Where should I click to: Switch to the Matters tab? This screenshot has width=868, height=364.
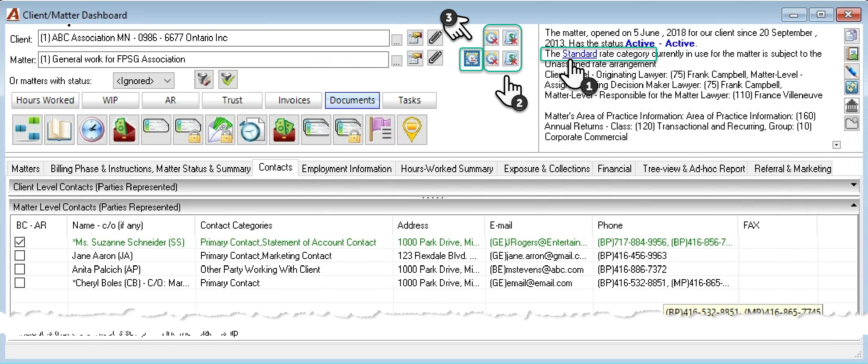click(x=26, y=169)
